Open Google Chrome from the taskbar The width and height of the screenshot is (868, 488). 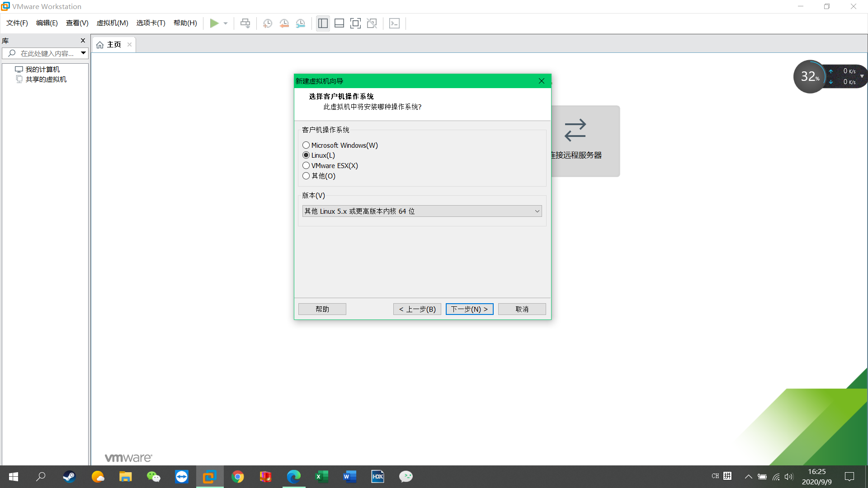coord(238,476)
